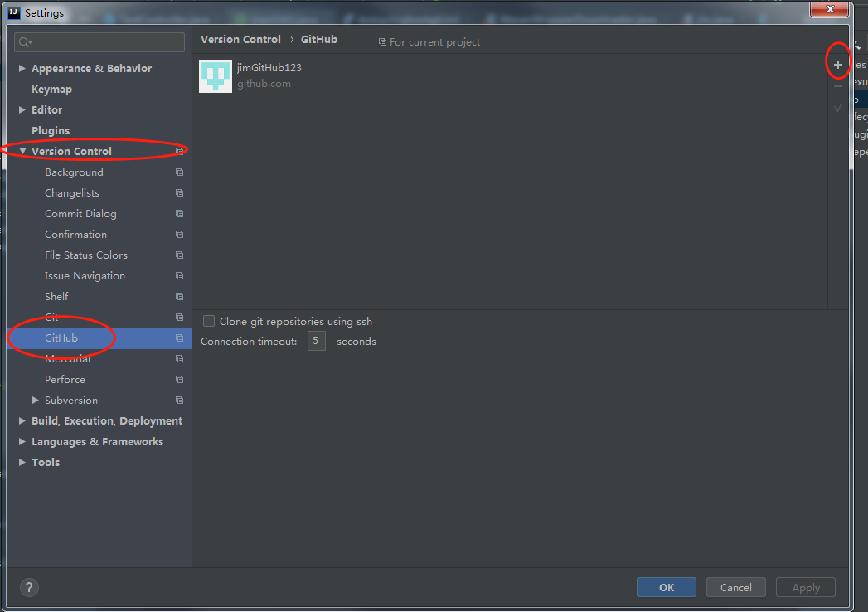Click the github.com server text
This screenshot has height=612, width=868.
click(264, 84)
